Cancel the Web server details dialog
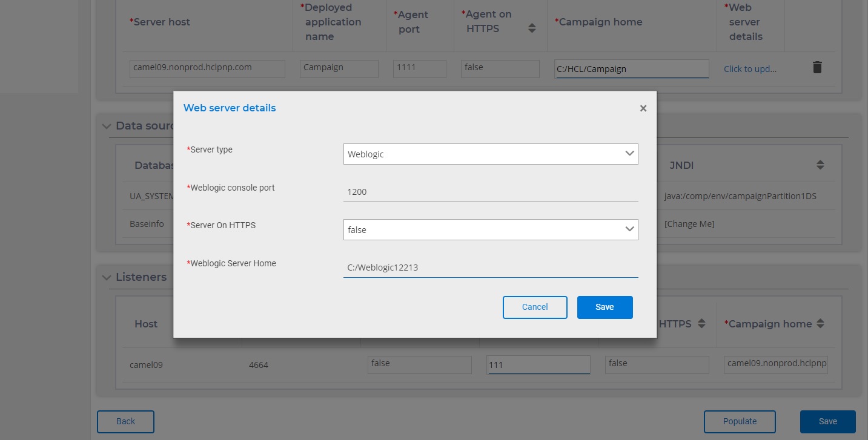The image size is (868, 440). 534,307
